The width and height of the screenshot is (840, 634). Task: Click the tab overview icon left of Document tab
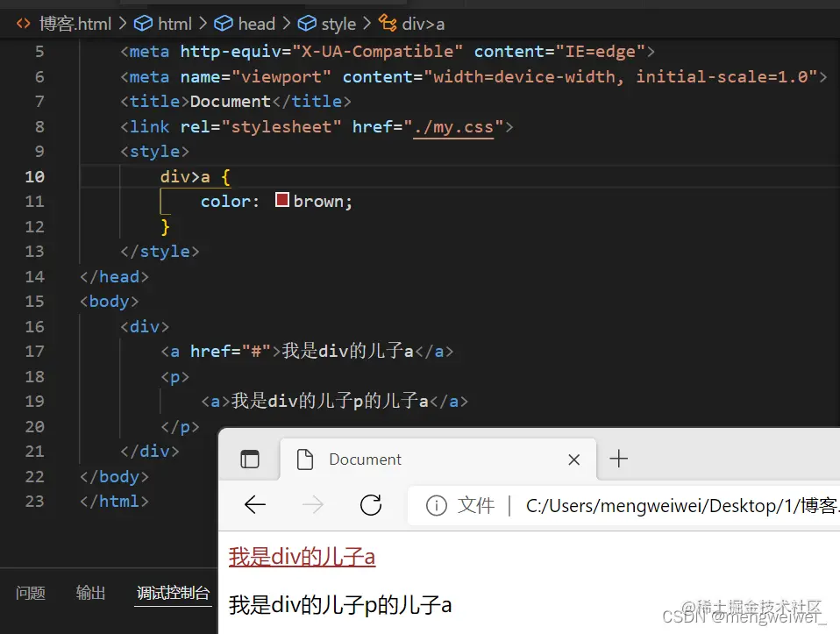click(250, 459)
